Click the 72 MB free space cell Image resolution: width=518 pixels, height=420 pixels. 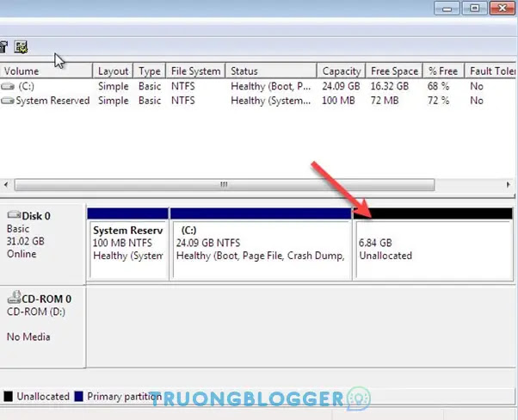tap(385, 101)
